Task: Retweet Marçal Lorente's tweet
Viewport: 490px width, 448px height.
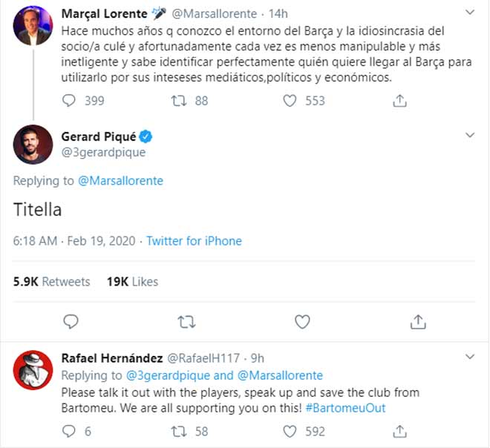Action: click(x=179, y=100)
